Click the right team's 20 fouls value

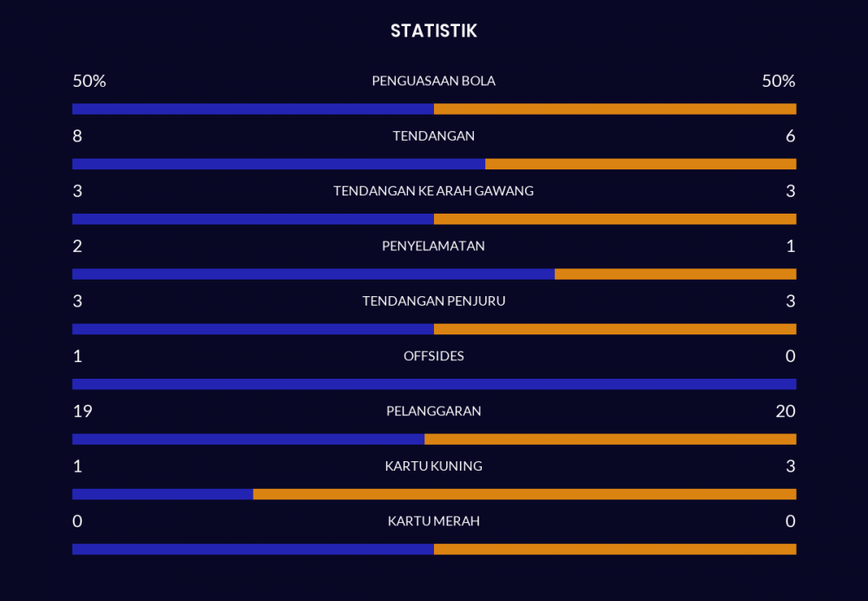785,411
